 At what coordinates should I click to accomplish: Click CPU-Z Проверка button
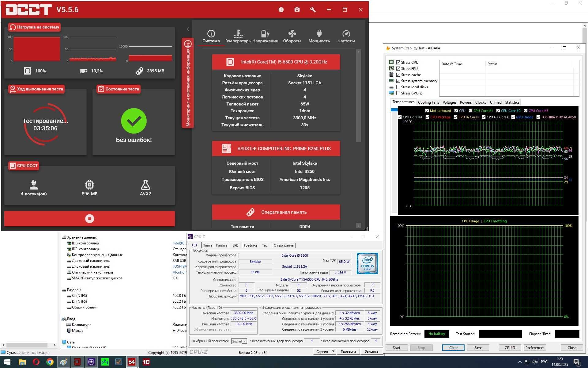(348, 351)
